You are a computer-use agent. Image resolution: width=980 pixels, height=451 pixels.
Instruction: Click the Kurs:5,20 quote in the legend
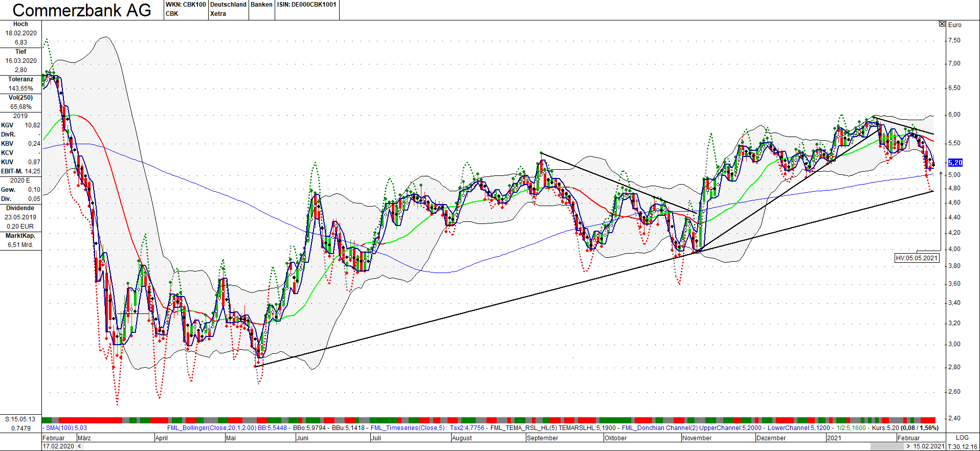(x=886, y=428)
